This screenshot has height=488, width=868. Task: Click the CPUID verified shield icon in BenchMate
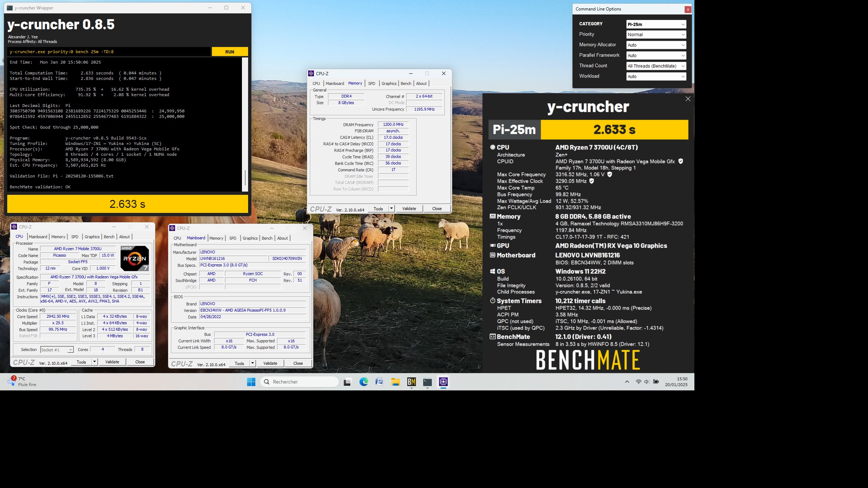680,162
